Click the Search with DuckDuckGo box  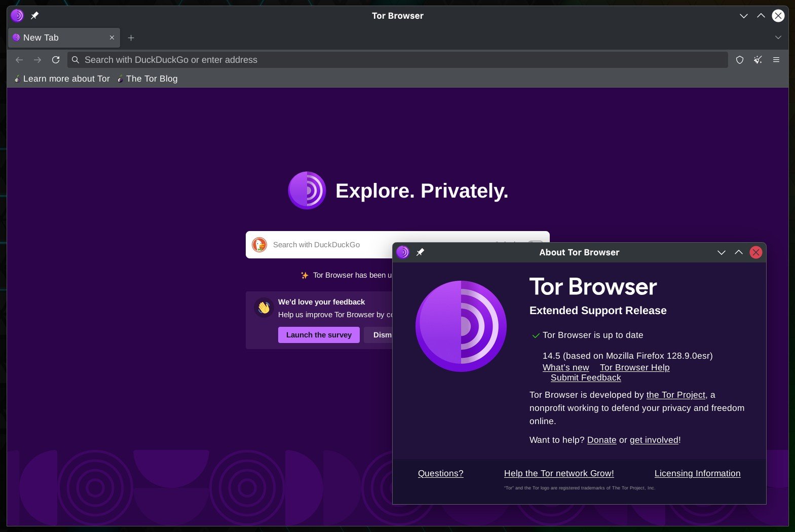[324, 245]
